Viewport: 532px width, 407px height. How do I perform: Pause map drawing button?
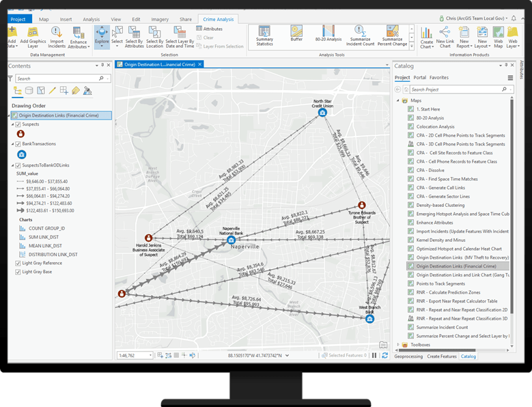pyautogui.click(x=374, y=355)
